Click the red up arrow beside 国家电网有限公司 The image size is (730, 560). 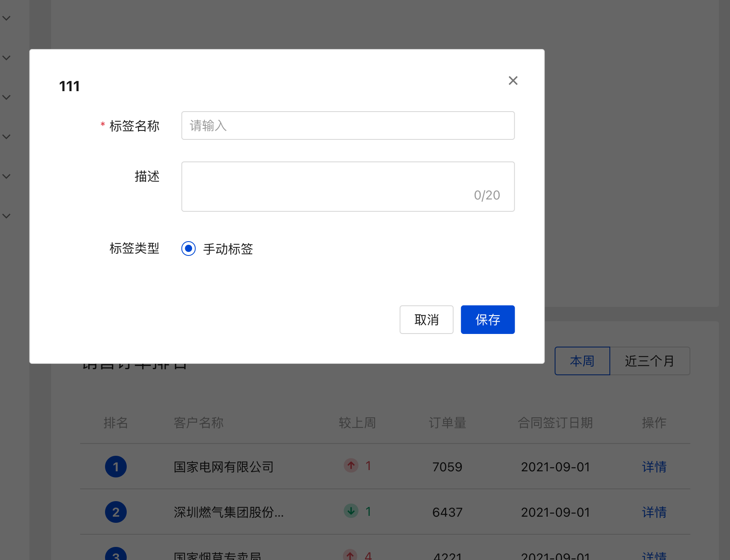pos(351,466)
